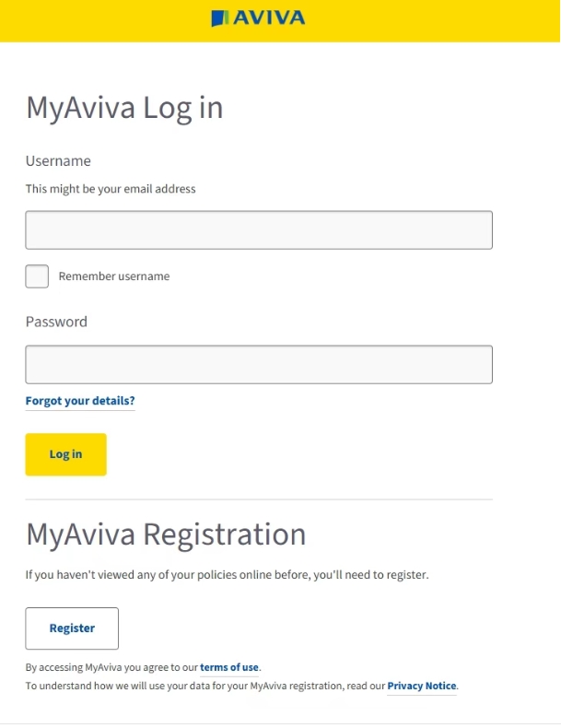Click the 'This might be your email address' hint
561x728 pixels.
pos(111,189)
